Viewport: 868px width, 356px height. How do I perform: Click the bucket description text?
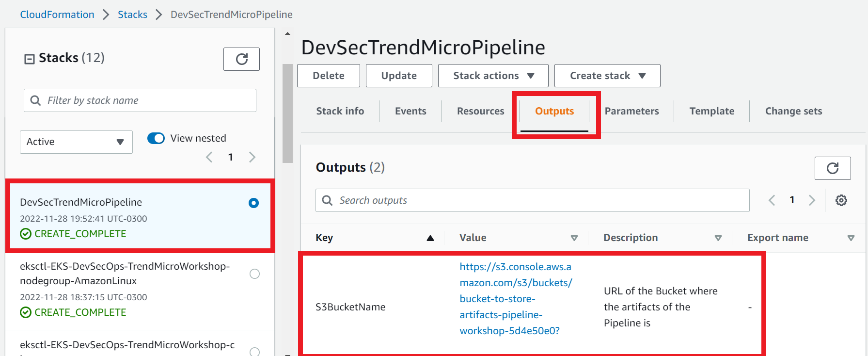coord(661,307)
